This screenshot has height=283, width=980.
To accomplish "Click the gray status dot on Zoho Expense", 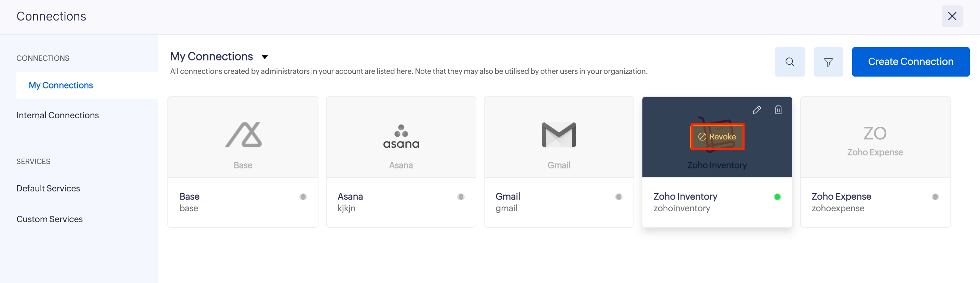I will coord(935,197).
